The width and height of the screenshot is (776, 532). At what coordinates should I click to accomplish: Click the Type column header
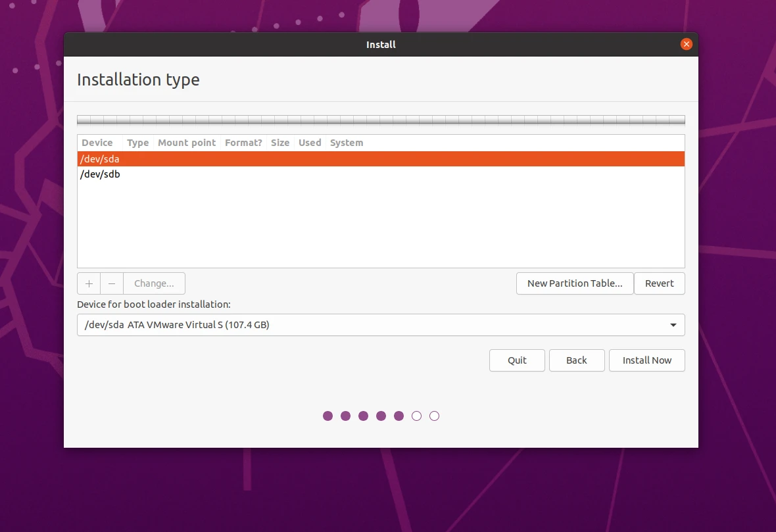137,143
